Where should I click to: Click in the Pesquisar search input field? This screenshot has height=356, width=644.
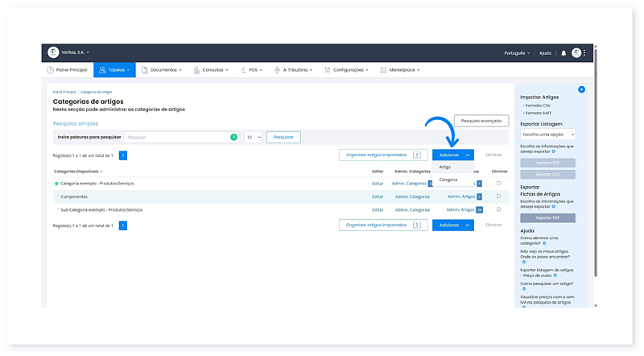coord(177,138)
